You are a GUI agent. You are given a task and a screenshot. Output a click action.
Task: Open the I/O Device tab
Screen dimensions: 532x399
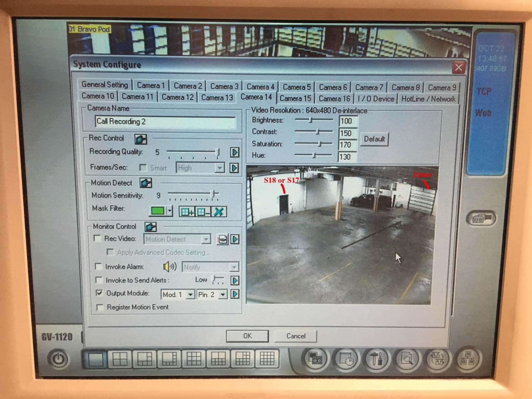coord(376,98)
